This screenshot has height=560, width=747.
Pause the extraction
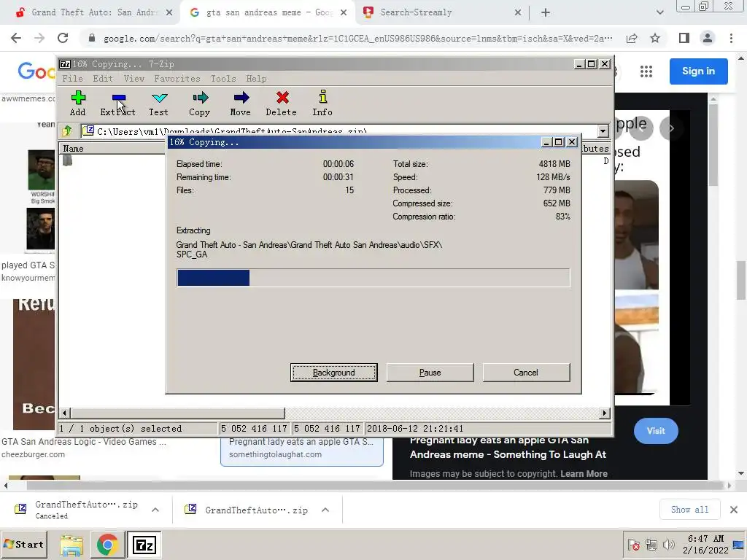430,373
